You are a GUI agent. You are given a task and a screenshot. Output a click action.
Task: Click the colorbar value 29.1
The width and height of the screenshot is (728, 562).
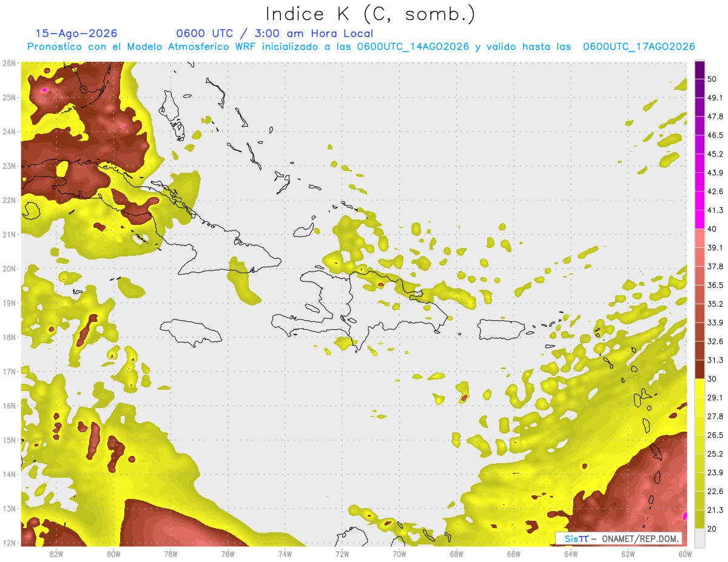click(x=715, y=398)
